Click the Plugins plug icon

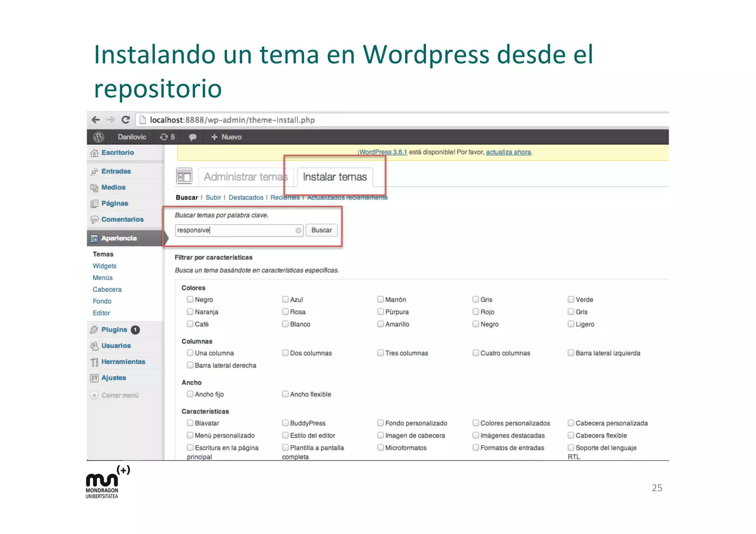tap(94, 330)
